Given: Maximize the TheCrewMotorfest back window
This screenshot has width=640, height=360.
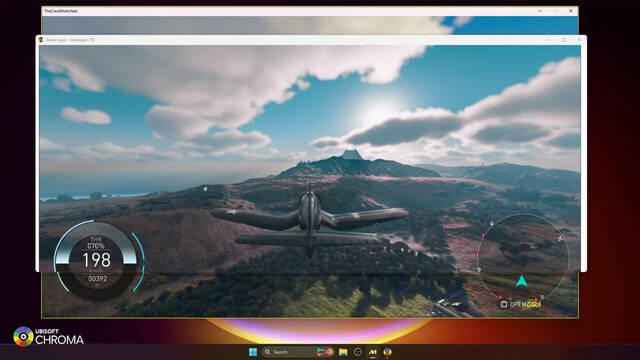Looking at the screenshot, I should [555, 11].
